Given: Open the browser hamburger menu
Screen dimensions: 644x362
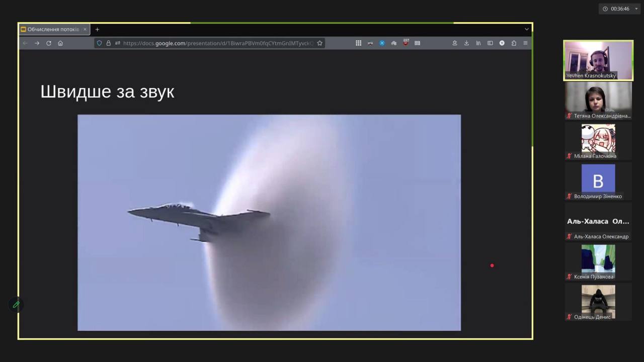Looking at the screenshot, I should (525, 43).
